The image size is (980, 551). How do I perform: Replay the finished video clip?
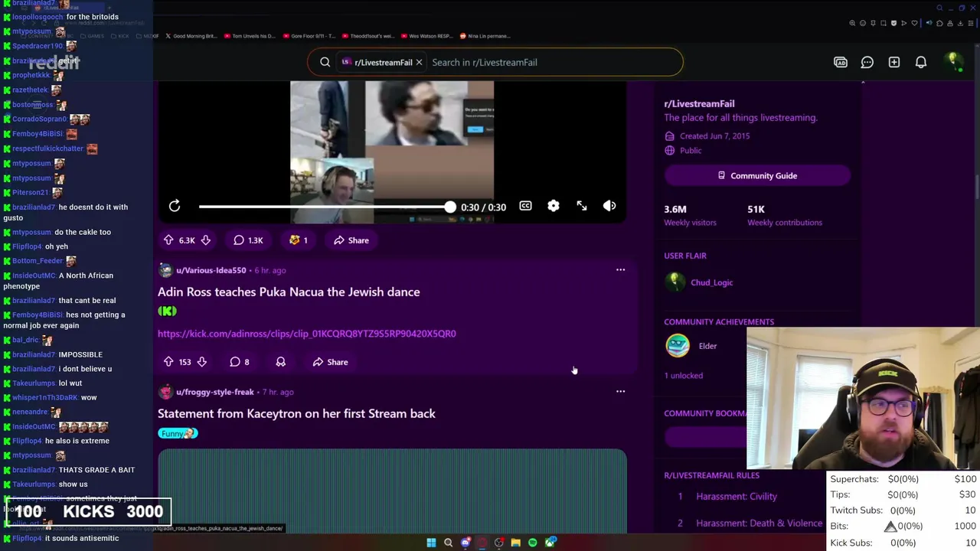(175, 206)
